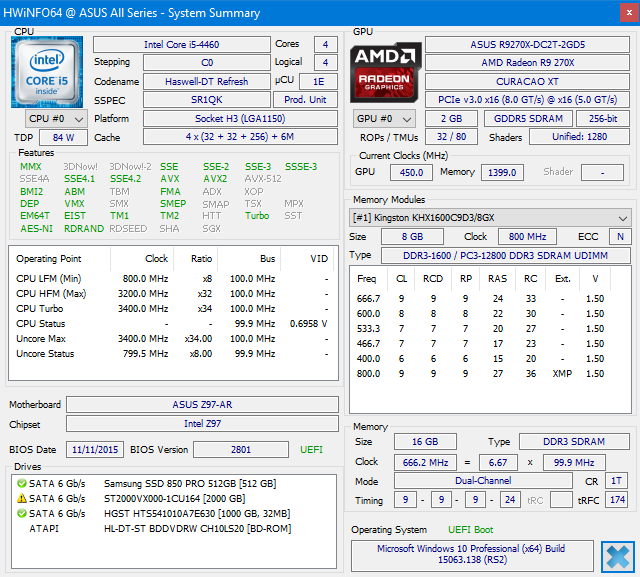Click the Intel Z97 chipset field
This screenshot has height=577, width=640.
pos(202,424)
